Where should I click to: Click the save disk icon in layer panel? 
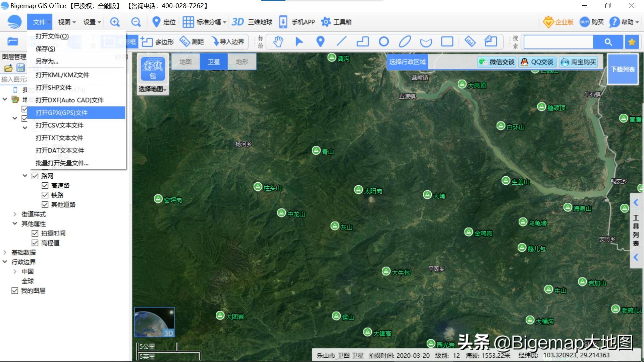click(x=20, y=68)
